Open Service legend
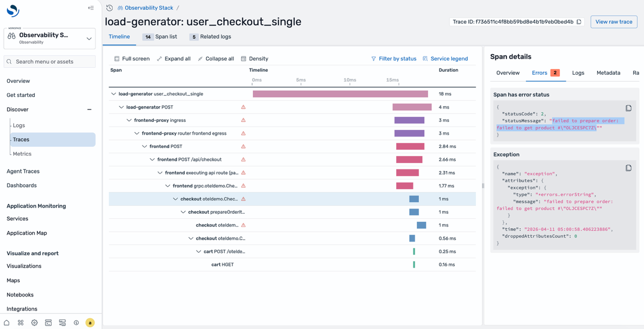Image resolution: width=644 pixels, height=329 pixels. (x=445, y=58)
